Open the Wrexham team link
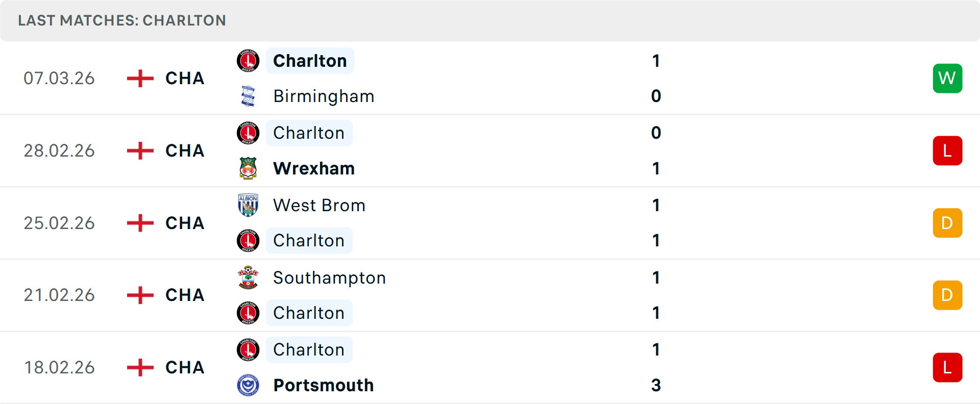Viewport: 980px width, 404px height. click(314, 168)
